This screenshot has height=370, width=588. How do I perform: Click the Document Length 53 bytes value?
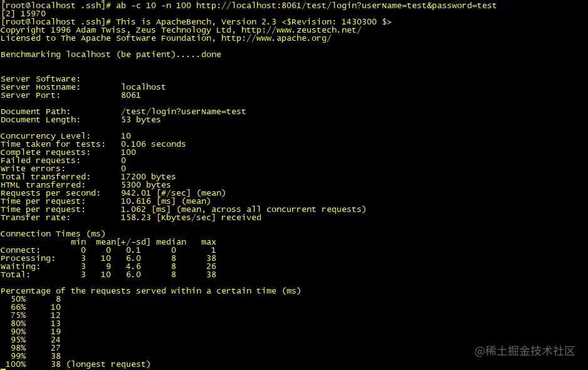point(140,120)
